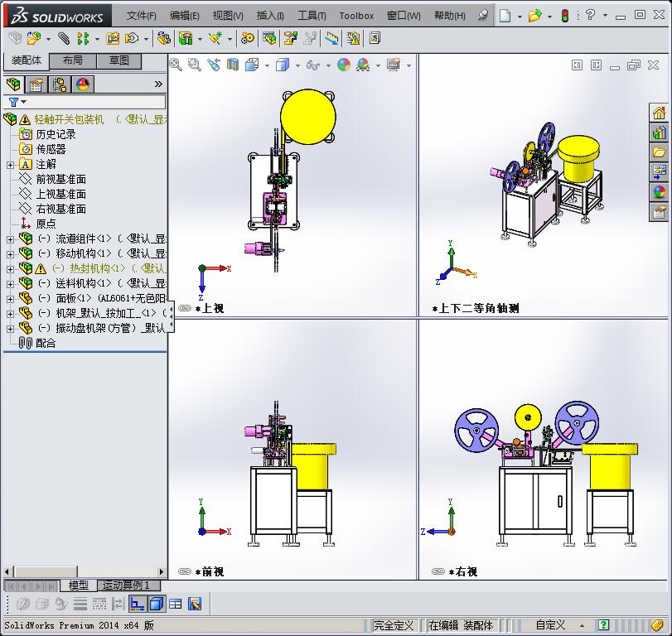Click the Move Component icon
The image size is (672, 636).
(x=132, y=39)
